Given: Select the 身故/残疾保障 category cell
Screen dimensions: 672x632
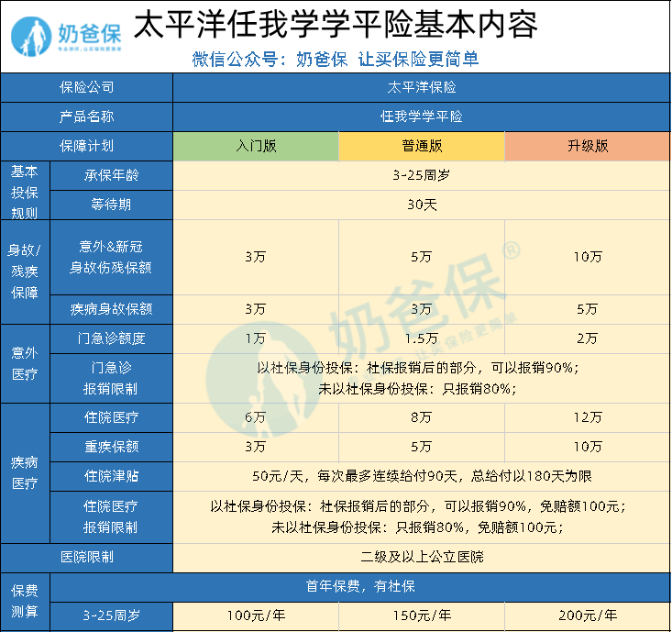Looking at the screenshot, I should tap(25, 272).
